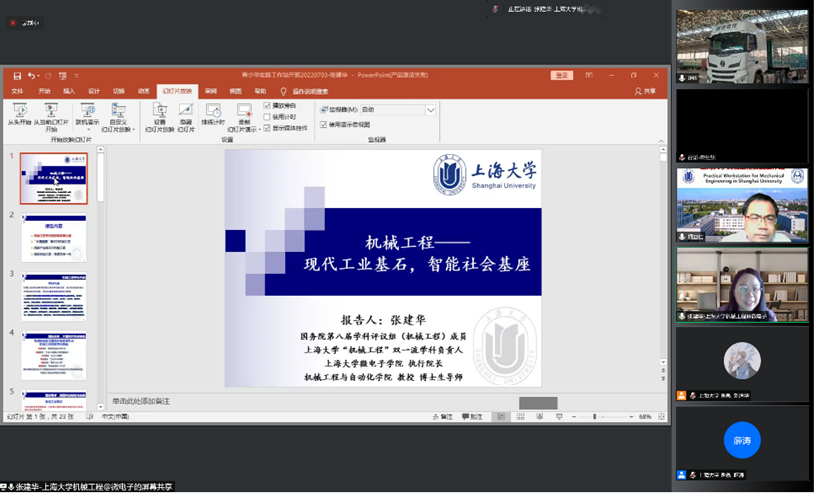Switch to the Insert (插入) ribbon tab
The height and width of the screenshot is (494, 815).
tap(69, 91)
